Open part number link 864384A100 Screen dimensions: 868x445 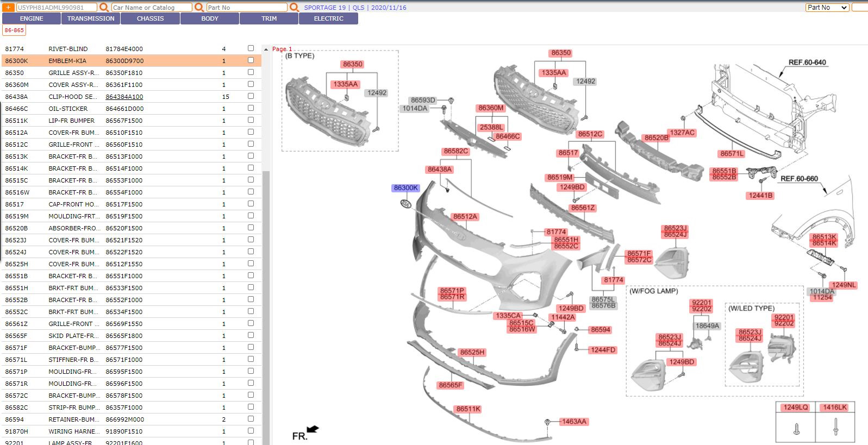click(124, 97)
